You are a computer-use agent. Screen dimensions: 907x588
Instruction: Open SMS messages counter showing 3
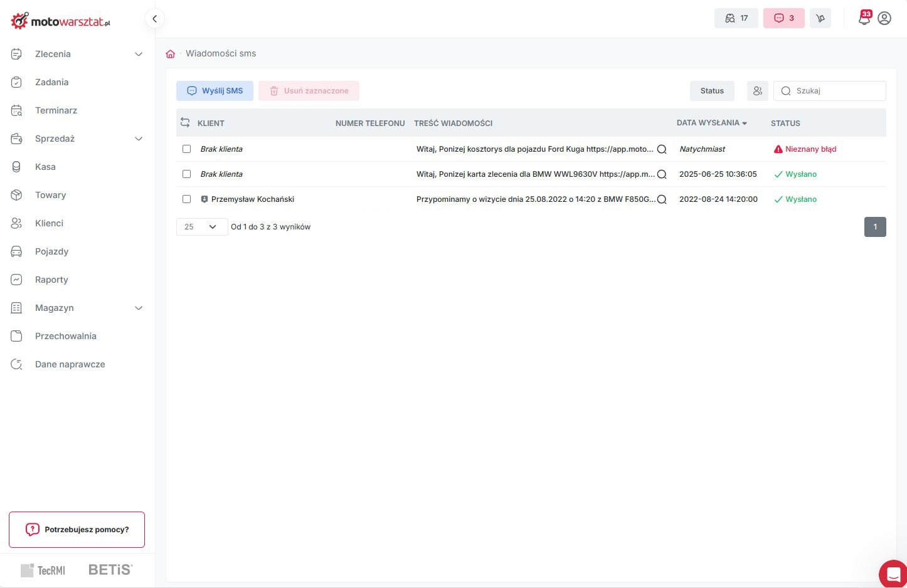783,18
